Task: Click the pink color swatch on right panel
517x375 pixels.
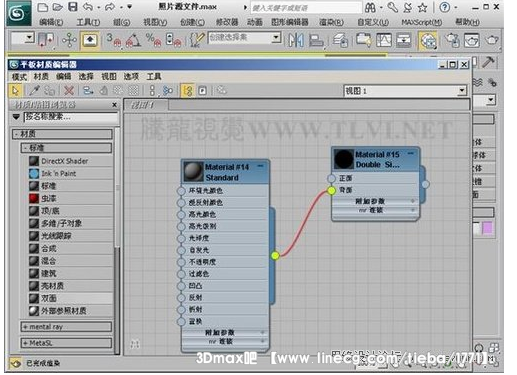Action: pyautogui.click(x=487, y=228)
